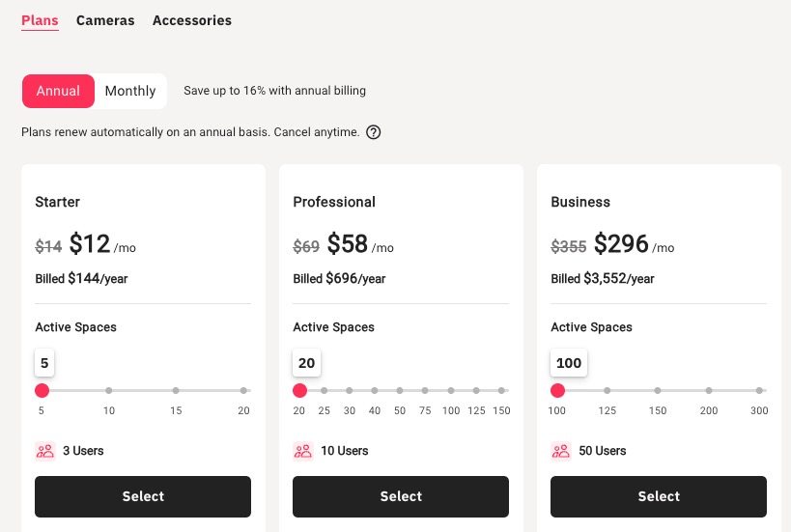Click the Business plan users icon
Image resolution: width=791 pixels, height=532 pixels.
[x=560, y=451]
